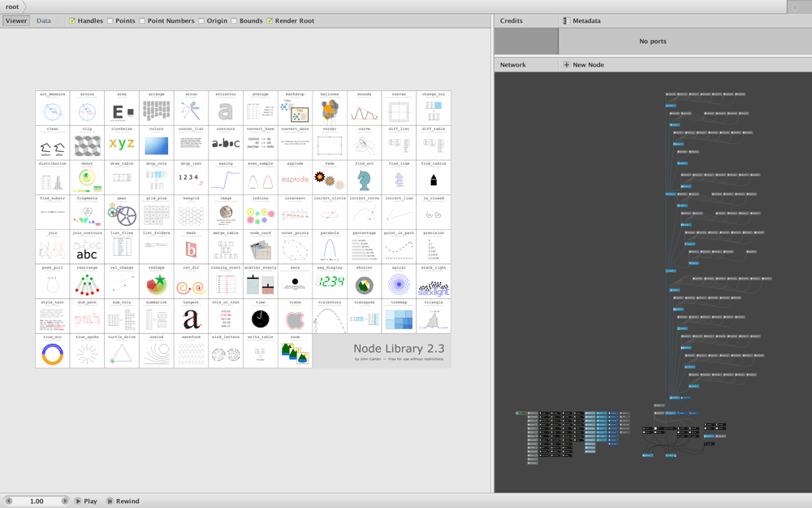
Task: Click the rev_dir spirals tile
Action: (x=191, y=281)
